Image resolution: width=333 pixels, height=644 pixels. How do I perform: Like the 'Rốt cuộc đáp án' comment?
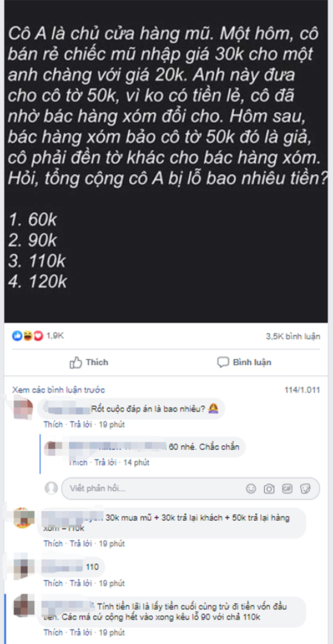(x=53, y=424)
